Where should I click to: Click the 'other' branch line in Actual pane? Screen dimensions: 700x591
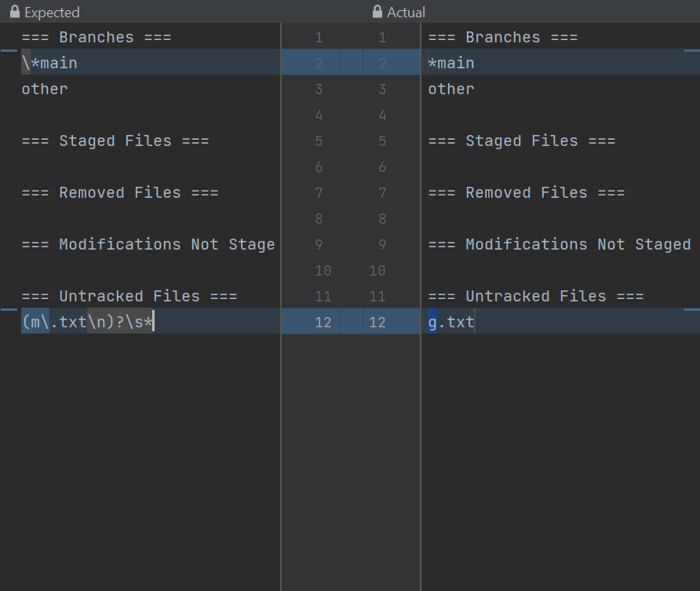pyautogui.click(x=451, y=89)
